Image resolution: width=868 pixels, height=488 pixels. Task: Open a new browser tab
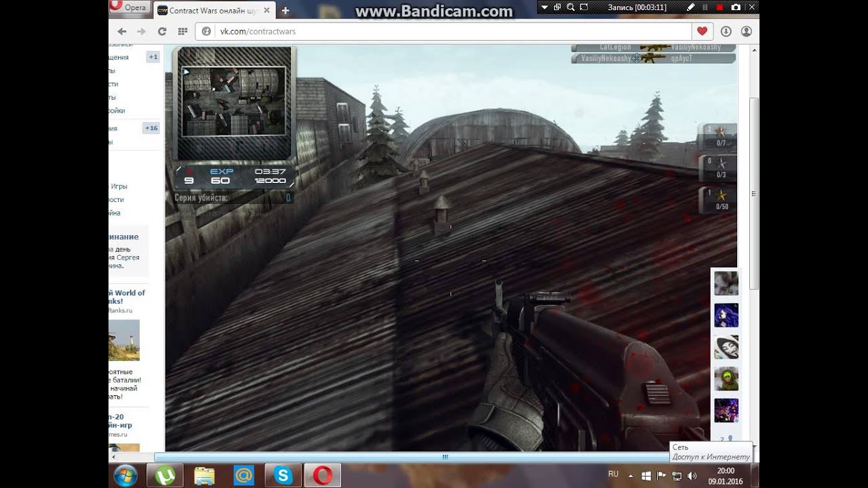point(285,11)
